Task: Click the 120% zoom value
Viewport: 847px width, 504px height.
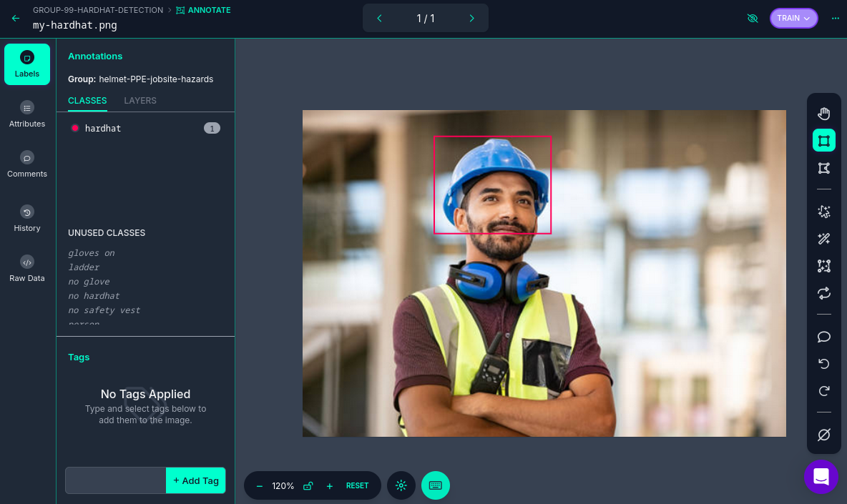Action: (x=283, y=485)
